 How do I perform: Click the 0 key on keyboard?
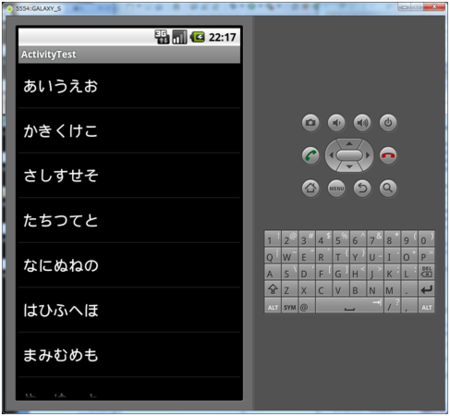tap(426, 239)
